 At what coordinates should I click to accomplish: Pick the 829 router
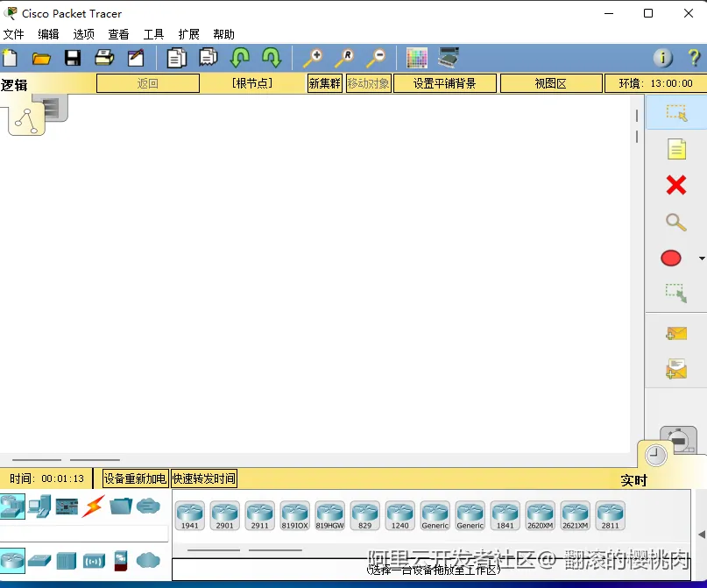[364, 515]
